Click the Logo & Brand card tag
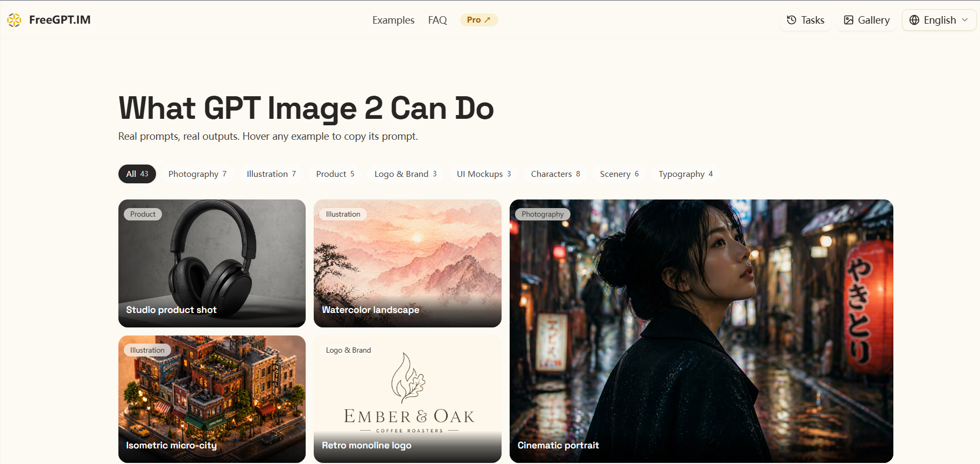Image resolution: width=980 pixels, height=464 pixels. pyautogui.click(x=348, y=350)
